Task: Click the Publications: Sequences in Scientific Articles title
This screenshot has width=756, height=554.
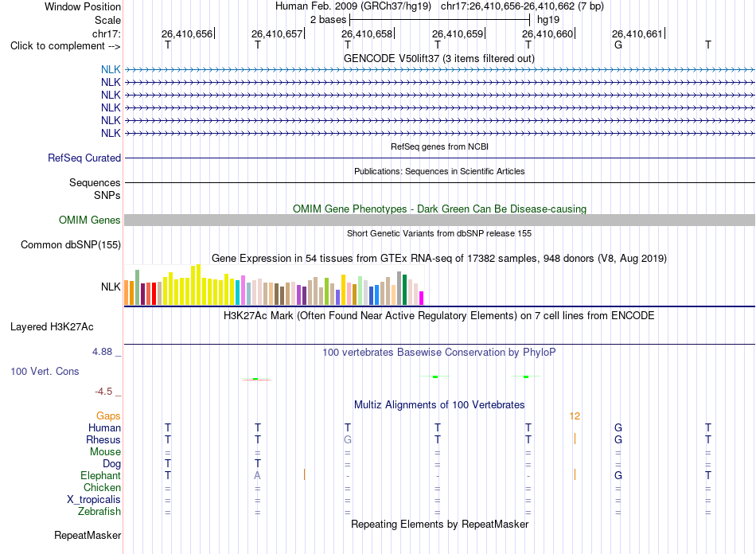Action: click(x=439, y=171)
